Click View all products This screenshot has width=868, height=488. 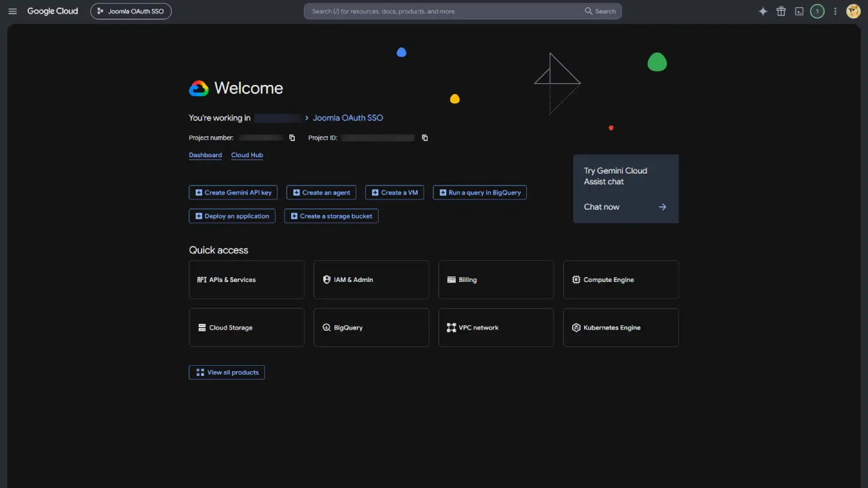pyautogui.click(x=227, y=372)
